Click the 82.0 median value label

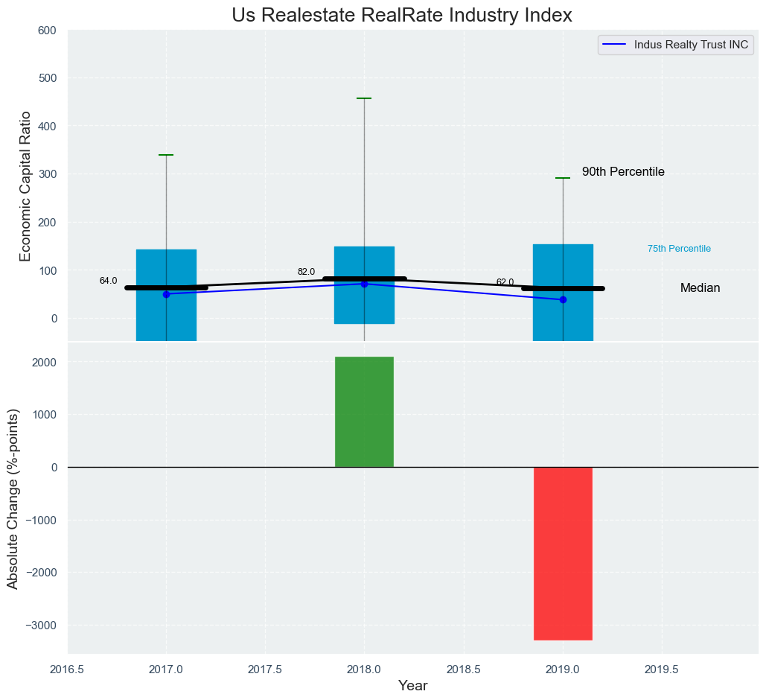[x=306, y=272]
